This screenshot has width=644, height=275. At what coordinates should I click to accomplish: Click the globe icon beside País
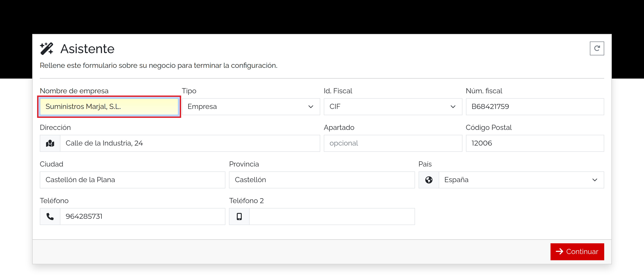click(x=429, y=180)
